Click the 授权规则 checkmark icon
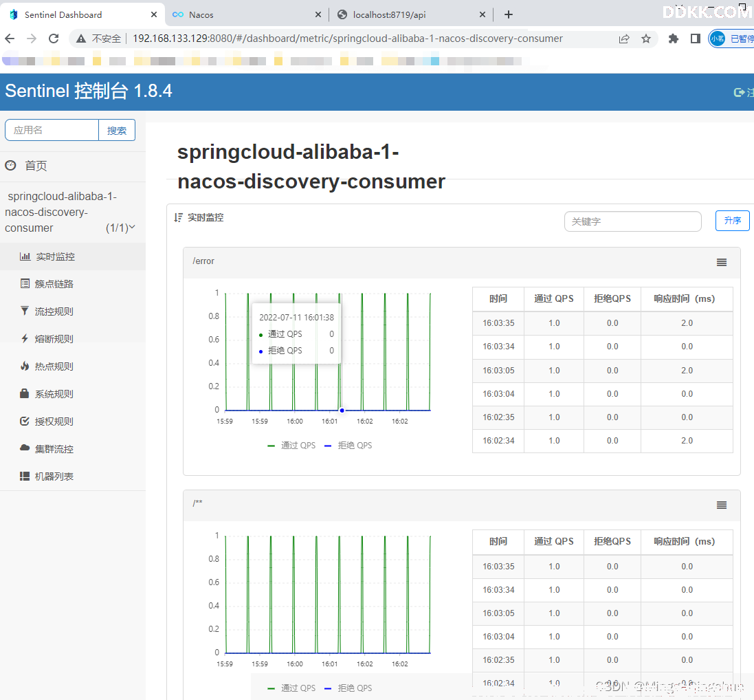The image size is (754, 700). point(25,421)
